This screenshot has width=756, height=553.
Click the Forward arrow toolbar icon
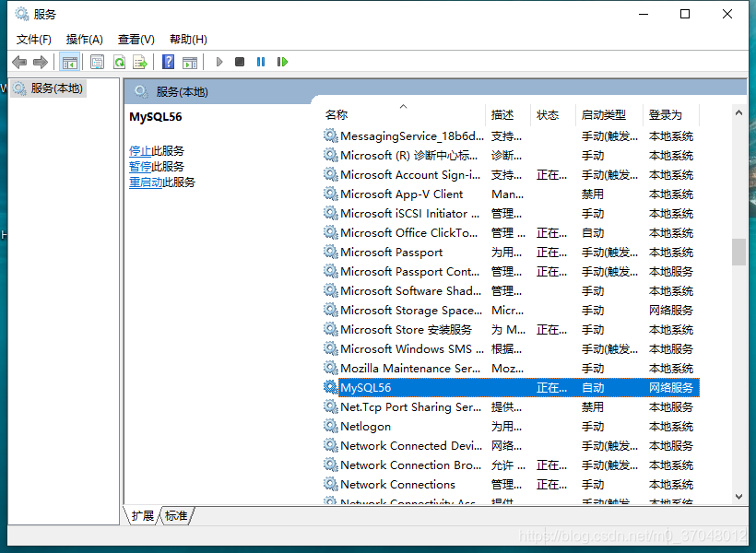pyautogui.click(x=41, y=62)
